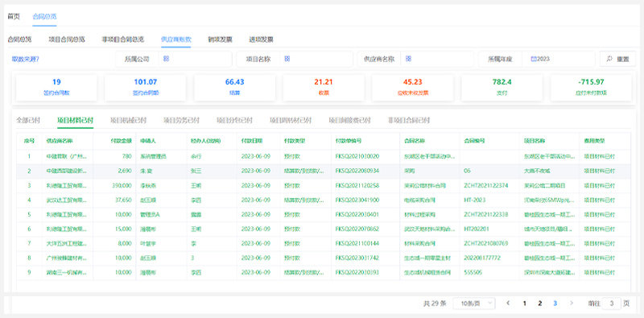Click the selector icon in 所属公司 field
The width and height of the screenshot is (644, 318).
(166, 59)
